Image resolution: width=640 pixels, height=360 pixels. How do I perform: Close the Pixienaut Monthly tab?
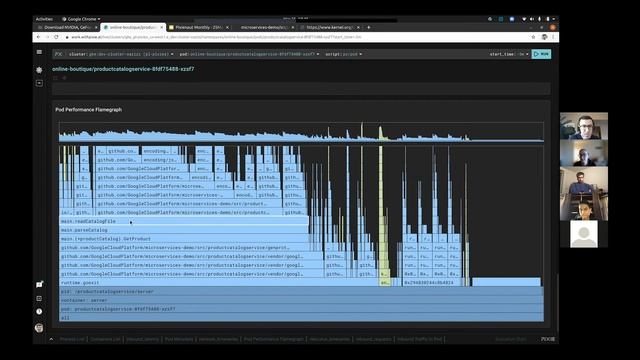click(227, 27)
